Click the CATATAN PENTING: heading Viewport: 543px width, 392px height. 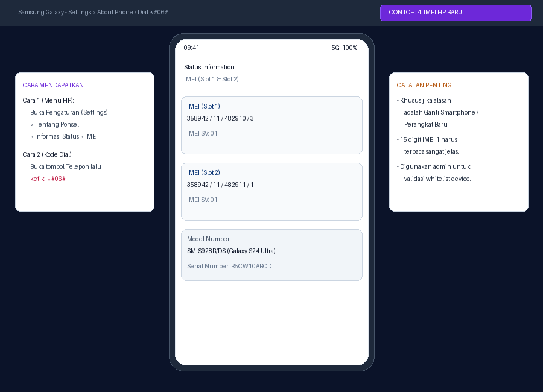[425, 85]
